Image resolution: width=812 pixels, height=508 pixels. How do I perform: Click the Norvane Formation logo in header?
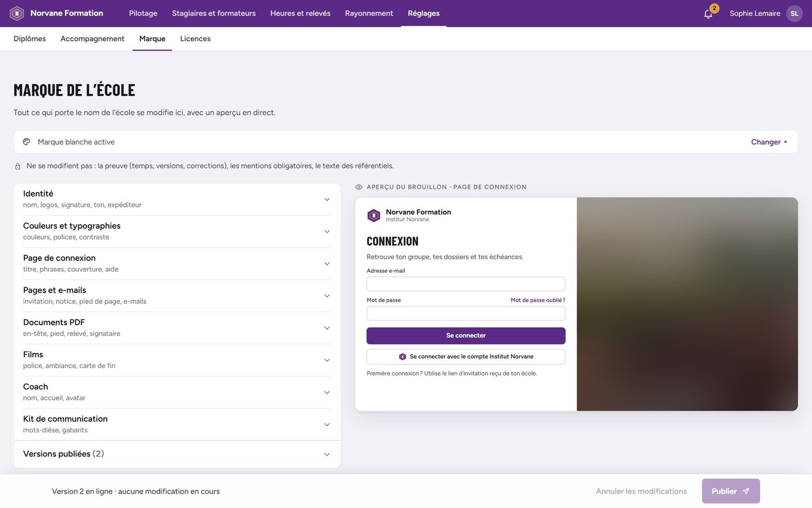(17, 13)
